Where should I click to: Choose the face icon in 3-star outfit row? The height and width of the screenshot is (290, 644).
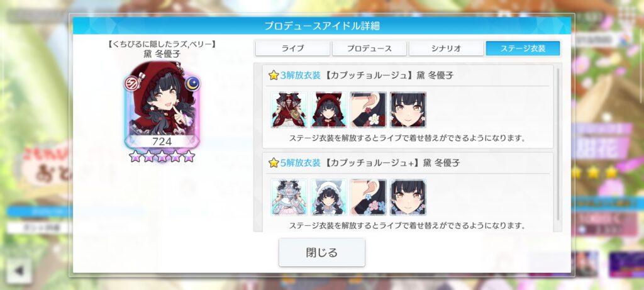point(408,109)
